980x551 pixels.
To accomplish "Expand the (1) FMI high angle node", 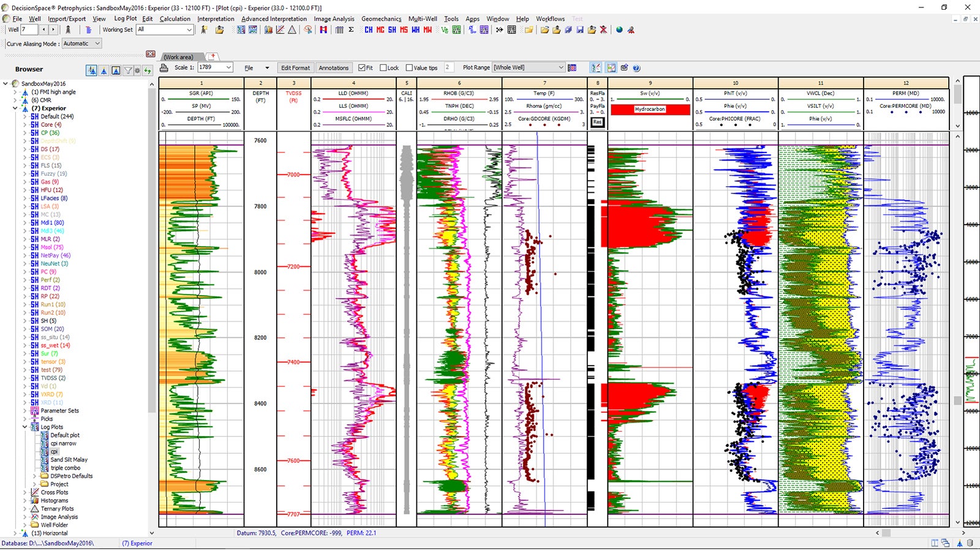I will click(x=15, y=92).
